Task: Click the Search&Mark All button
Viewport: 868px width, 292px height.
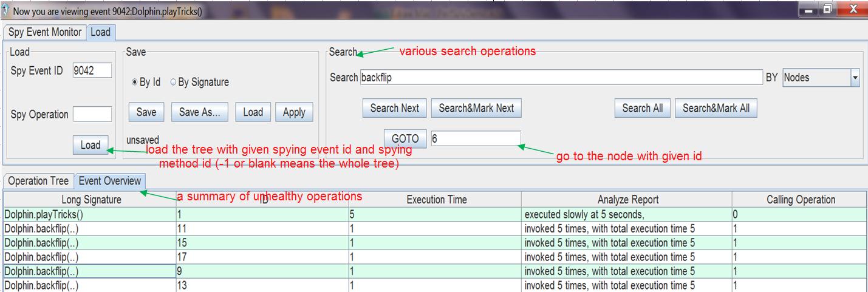Action: [x=716, y=108]
